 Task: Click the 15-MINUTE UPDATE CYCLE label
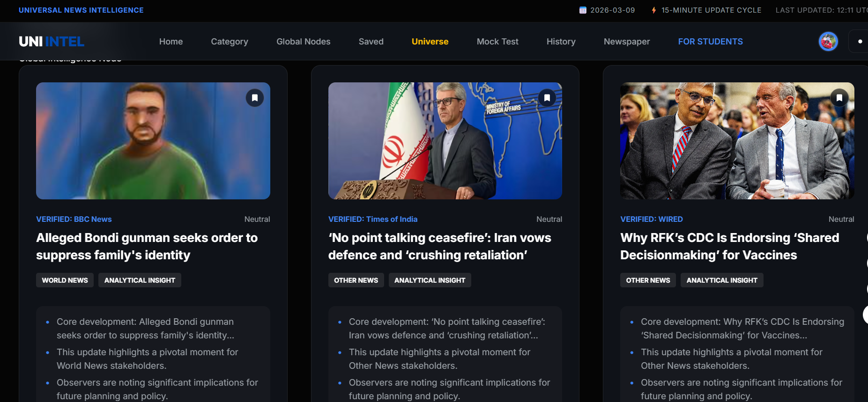point(712,10)
